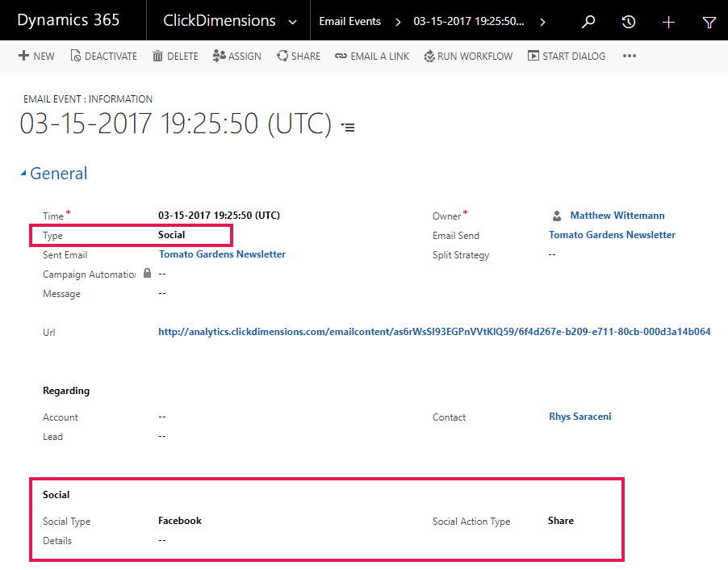
Task: Click the DEACTIVATE command label
Action: 111,57
